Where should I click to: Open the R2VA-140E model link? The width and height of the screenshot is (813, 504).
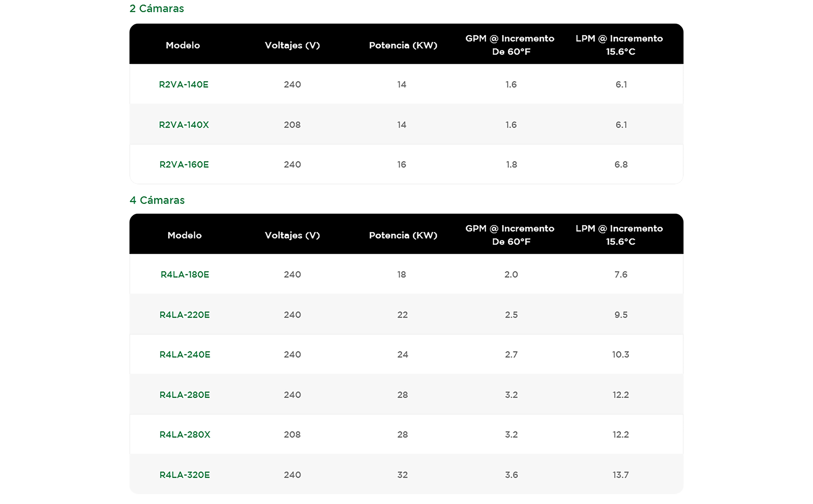(x=183, y=84)
